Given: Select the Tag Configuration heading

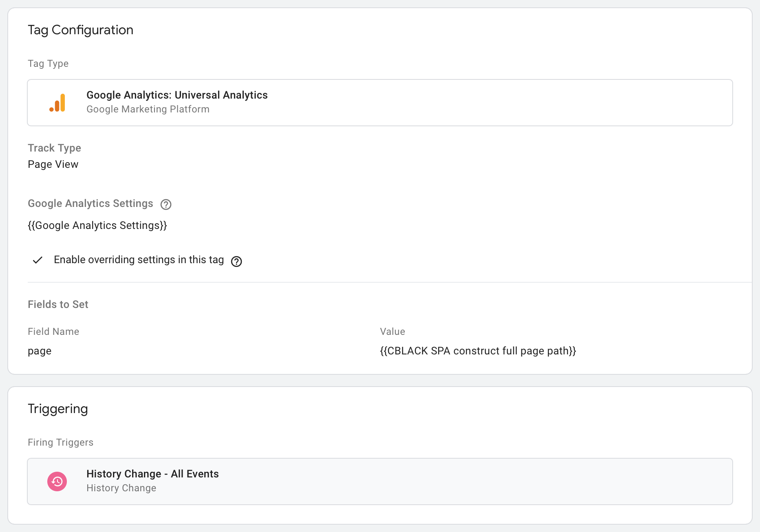Looking at the screenshot, I should (80, 30).
